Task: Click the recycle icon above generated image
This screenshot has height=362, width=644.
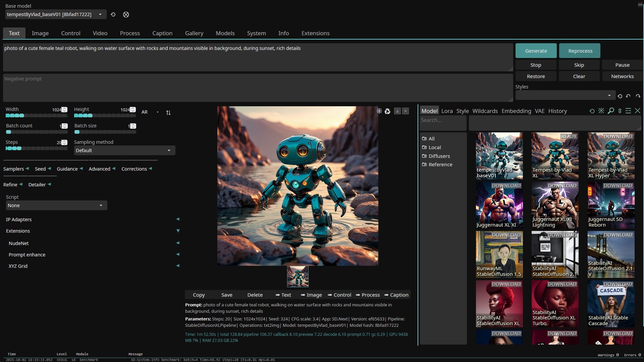Action: coord(387,111)
